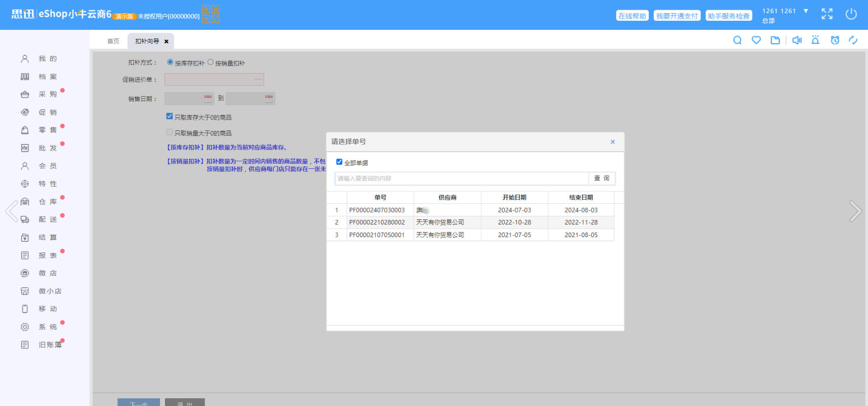Switch to the 扣补向导 tab
This screenshot has height=406, width=868.
147,41
